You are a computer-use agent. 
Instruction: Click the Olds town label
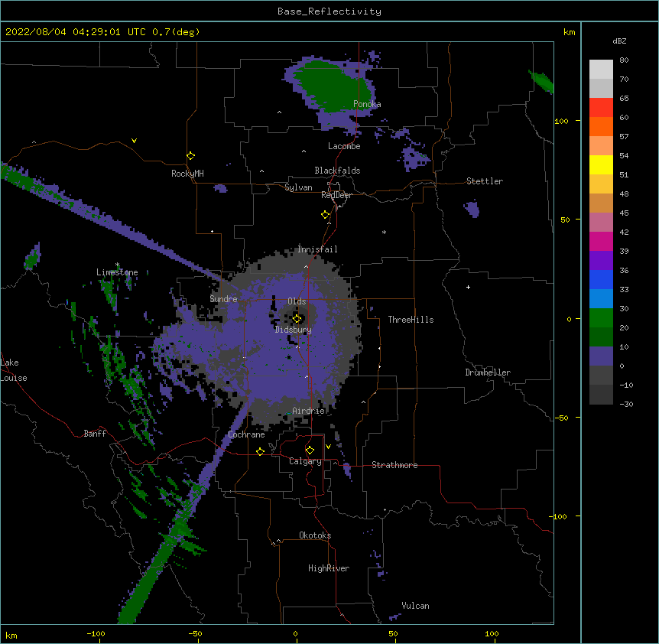[x=297, y=301]
